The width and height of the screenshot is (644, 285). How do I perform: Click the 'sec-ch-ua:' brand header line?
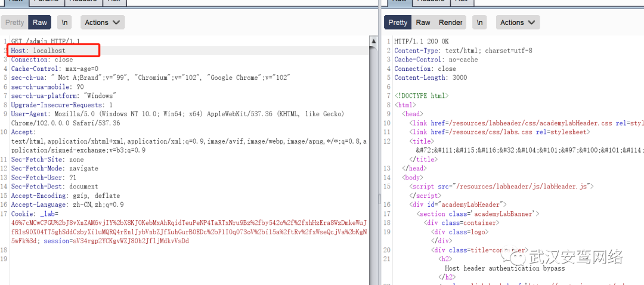pos(151,78)
